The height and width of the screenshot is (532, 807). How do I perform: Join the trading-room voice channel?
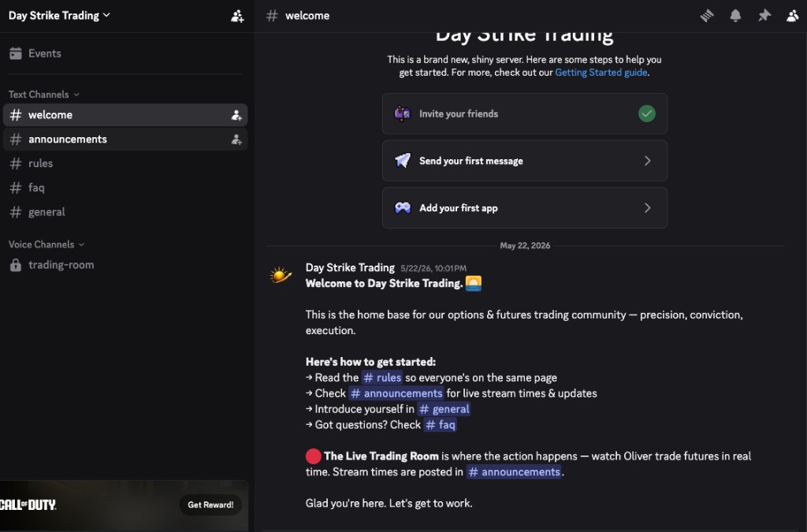pyautogui.click(x=125, y=265)
